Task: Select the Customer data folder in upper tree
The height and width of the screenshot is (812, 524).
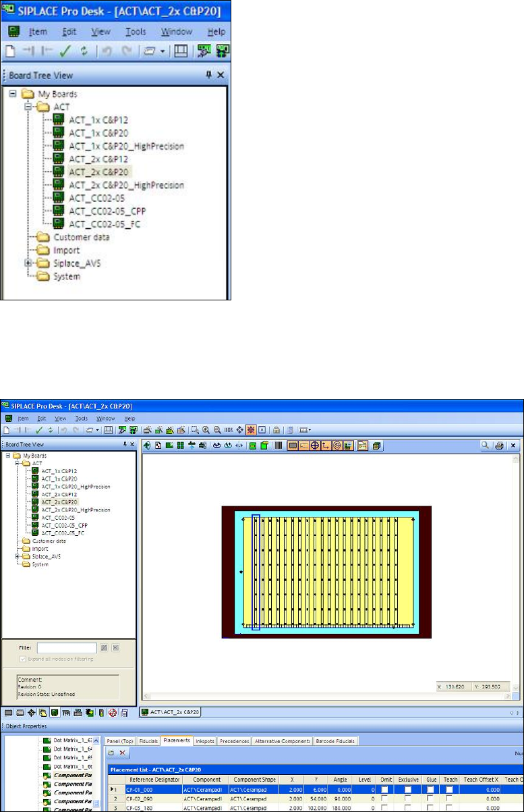Action: [x=81, y=237]
